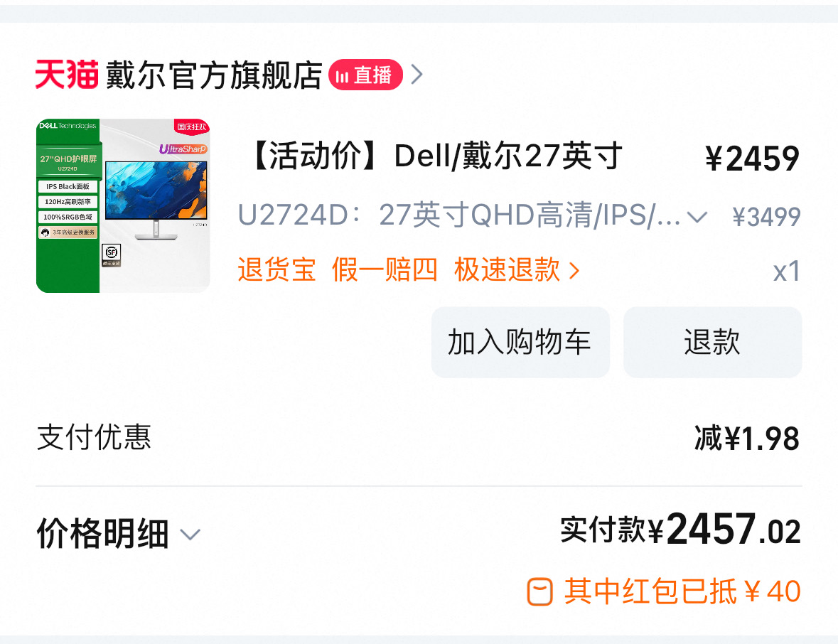This screenshot has width=838, height=644.
Task: Click the 加入购物车 button
Action: coord(520,342)
